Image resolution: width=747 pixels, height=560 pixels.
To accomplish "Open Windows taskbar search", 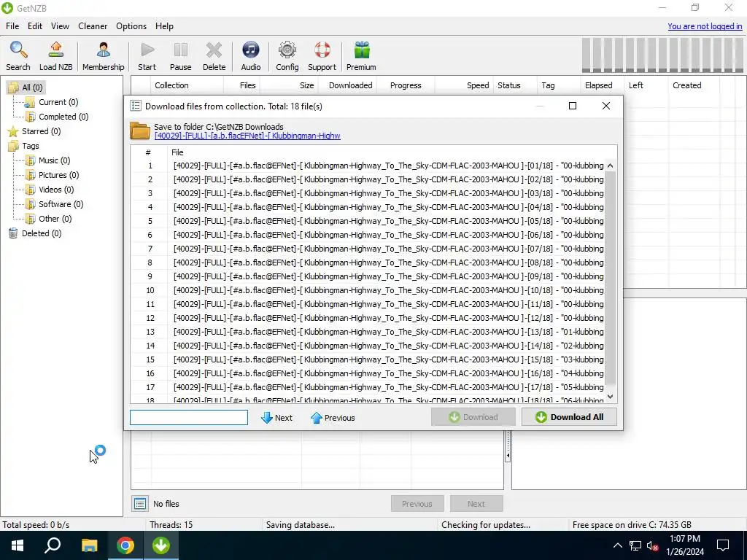I will [x=53, y=545].
